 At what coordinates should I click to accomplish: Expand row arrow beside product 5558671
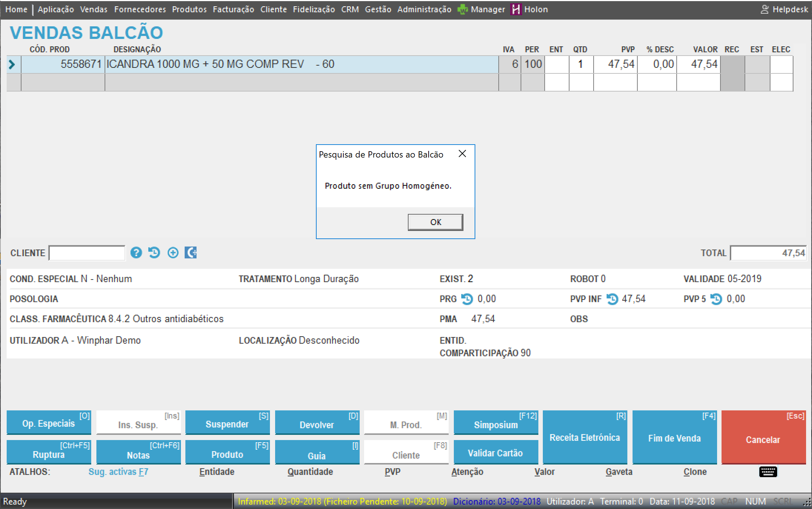(x=12, y=65)
